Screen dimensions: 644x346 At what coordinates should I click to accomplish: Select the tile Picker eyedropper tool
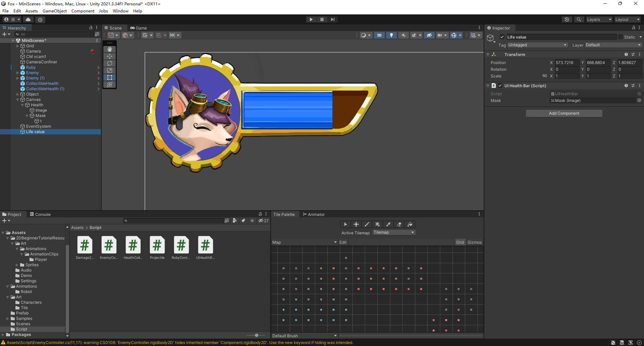coord(388,224)
